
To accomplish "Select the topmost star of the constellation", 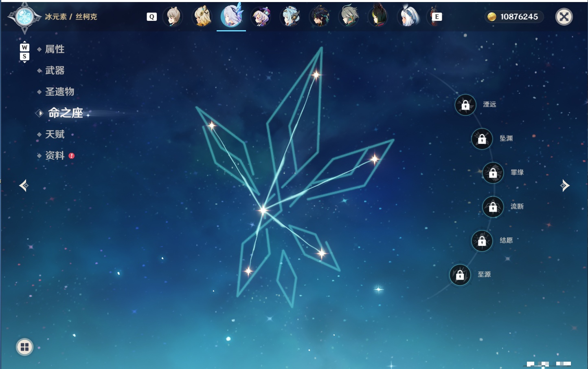I will tap(316, 75).
